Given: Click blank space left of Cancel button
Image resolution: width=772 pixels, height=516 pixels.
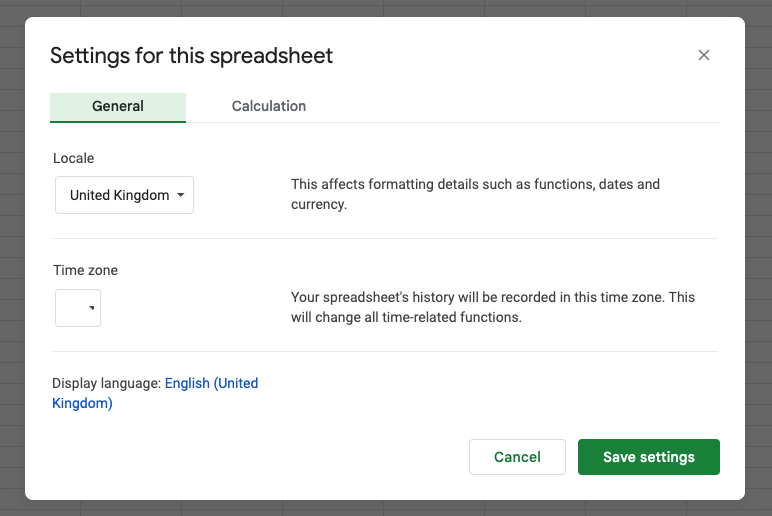Looking at the screenshot, I should click(x=300, y=457).
